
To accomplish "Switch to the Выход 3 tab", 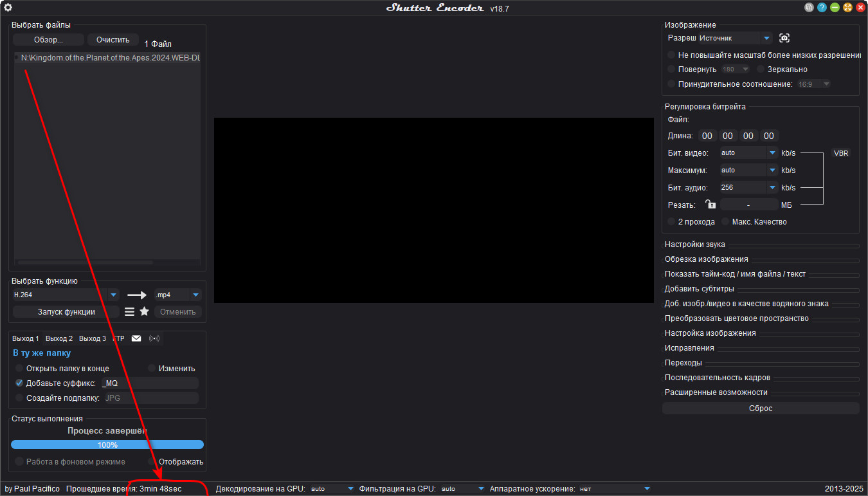I will coord(93,338).
